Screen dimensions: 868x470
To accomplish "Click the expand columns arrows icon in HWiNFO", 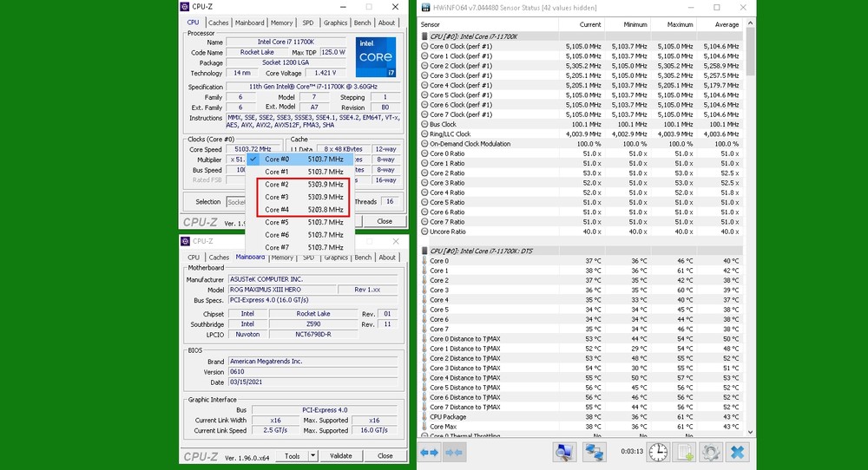I will 430,452.
